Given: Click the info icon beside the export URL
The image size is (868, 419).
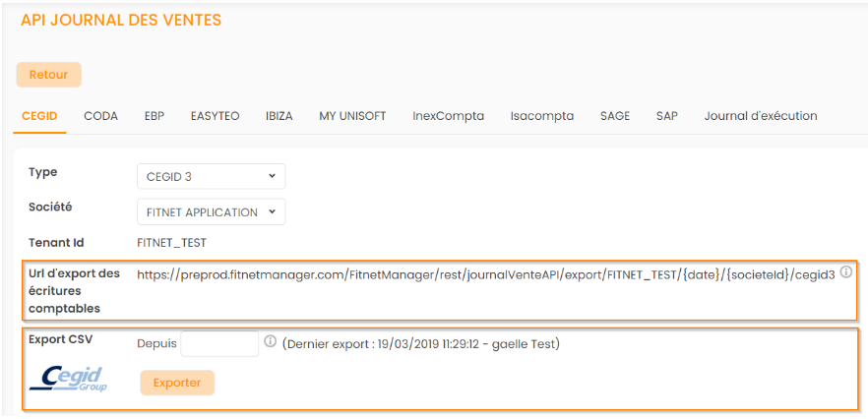Looking at the screenshot, I should [x=845, y=273].
